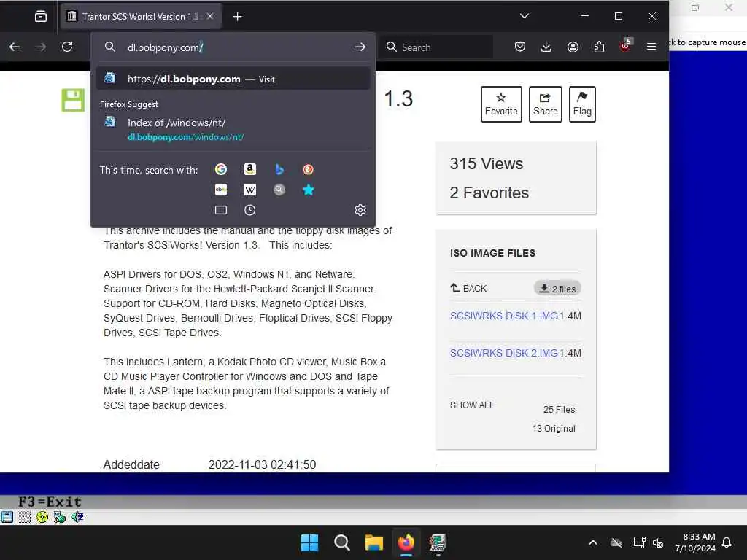Open the notification bell in the taskbar
This screenshot has height=560, width=747.
point(727,542)
